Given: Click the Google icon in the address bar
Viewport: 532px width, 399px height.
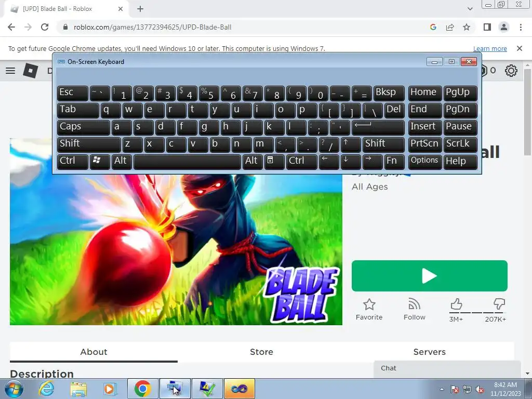Looking at the screenshot, I should [x=433, y=27].
